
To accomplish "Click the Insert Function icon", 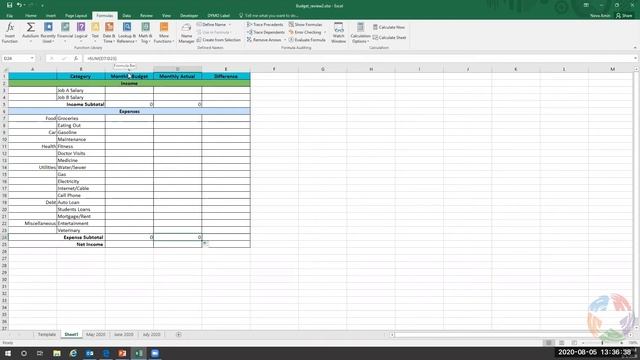I will pos(10,33).
